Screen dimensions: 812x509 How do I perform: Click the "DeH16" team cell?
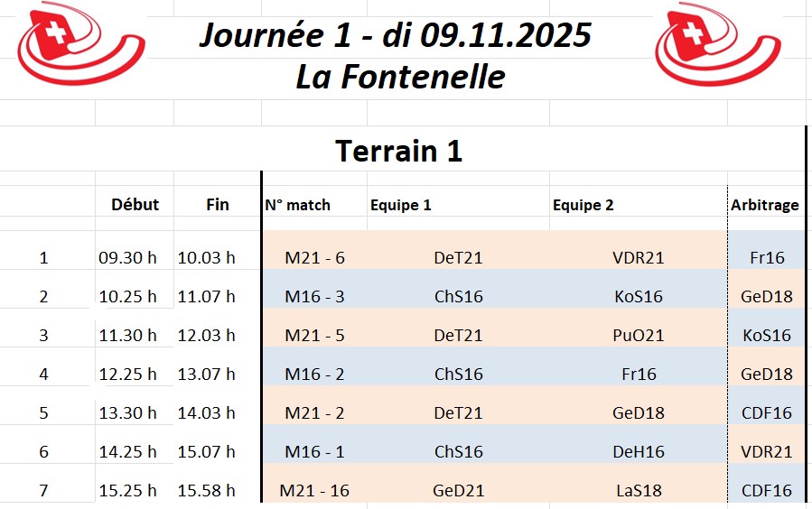[x=638, y=451]
